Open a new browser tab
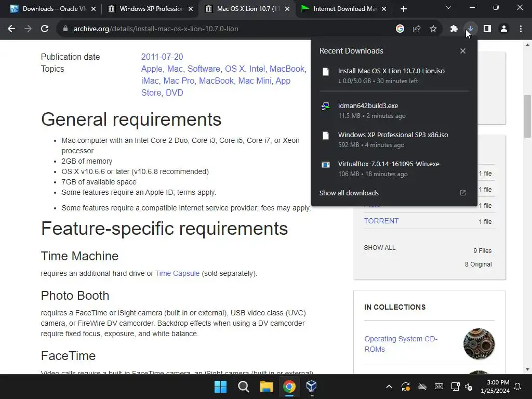The image size is (532, 399). tap(403, 9)
